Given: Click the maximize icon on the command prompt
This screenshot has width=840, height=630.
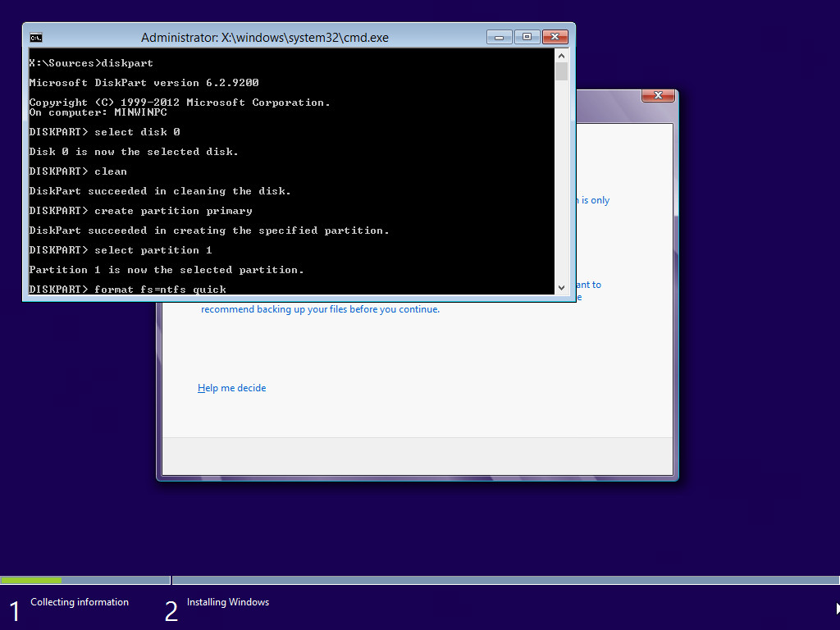Looking at the screenshot, I should (526, 37).
